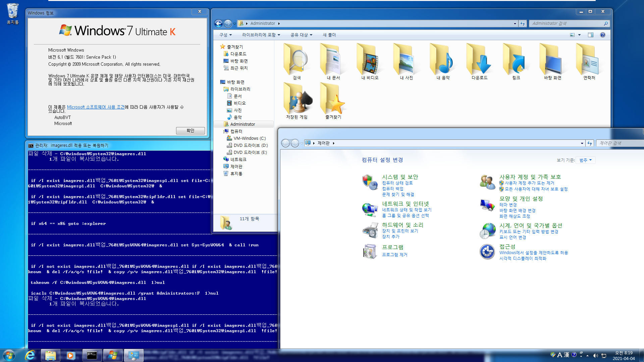The width and height of the screenshot is (644, 362).
Task: Click the 네트워크 및 인터넷 globe icon
Action: click(370, 209)
